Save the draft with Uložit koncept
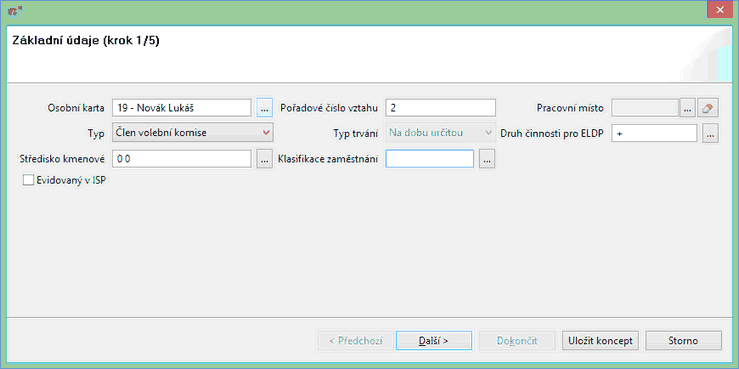The height and width of the screenshot is (369, 739). click(600, 341)
